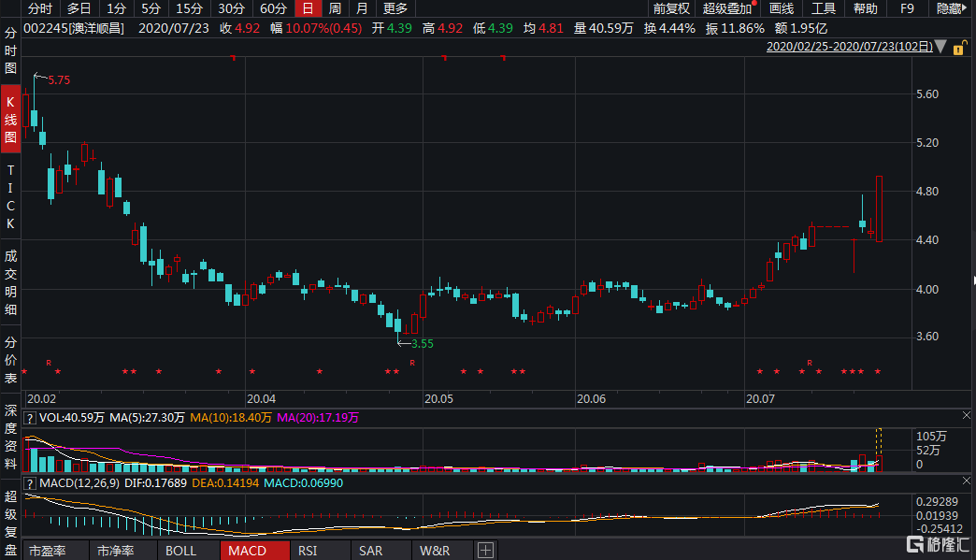
Task: Switch to the 分时图 sidebar tab
Action: [9, 52]
